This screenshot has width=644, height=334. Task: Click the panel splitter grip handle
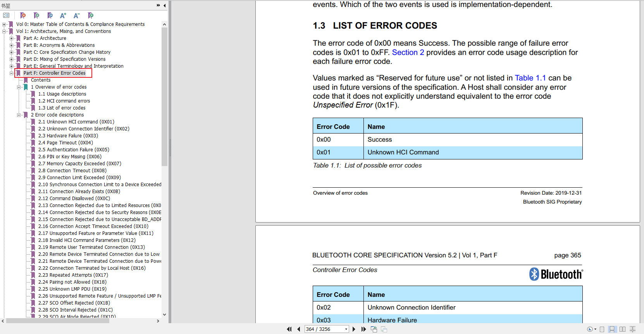pyautogui.click(x=170, y=147)
